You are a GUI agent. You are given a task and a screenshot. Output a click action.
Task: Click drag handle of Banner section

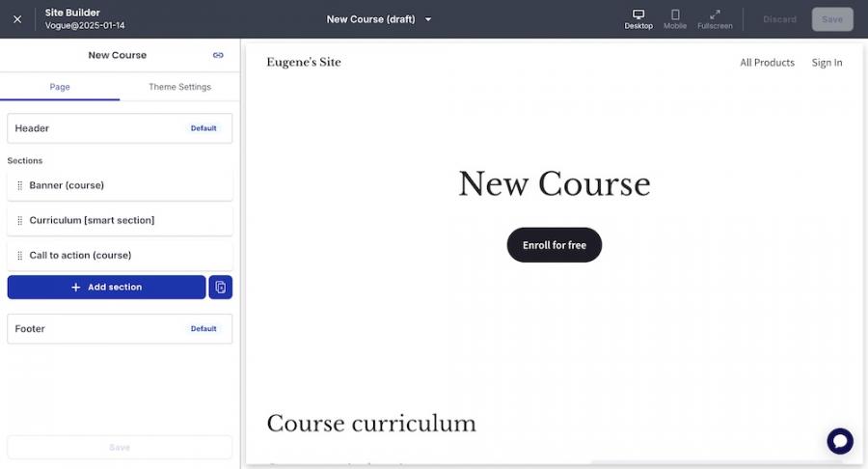[19, 185]
